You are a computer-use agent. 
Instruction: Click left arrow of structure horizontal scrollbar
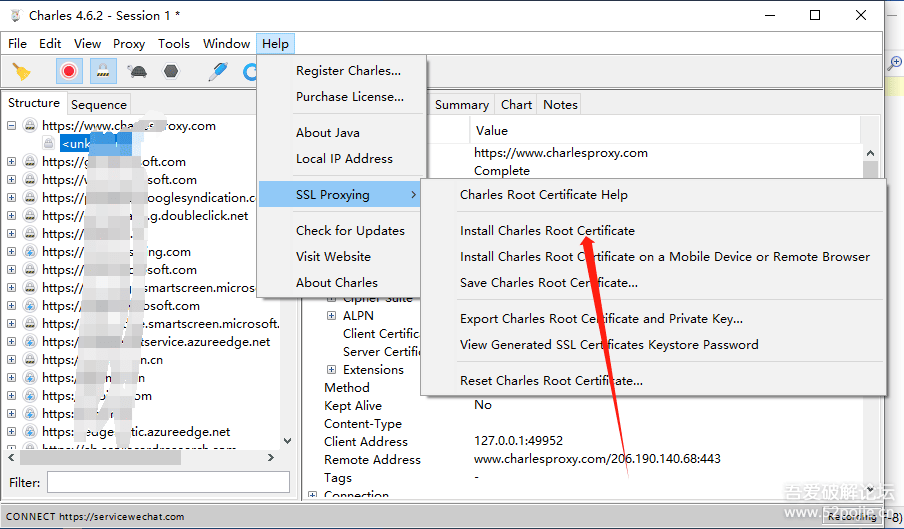pos(12,458)
